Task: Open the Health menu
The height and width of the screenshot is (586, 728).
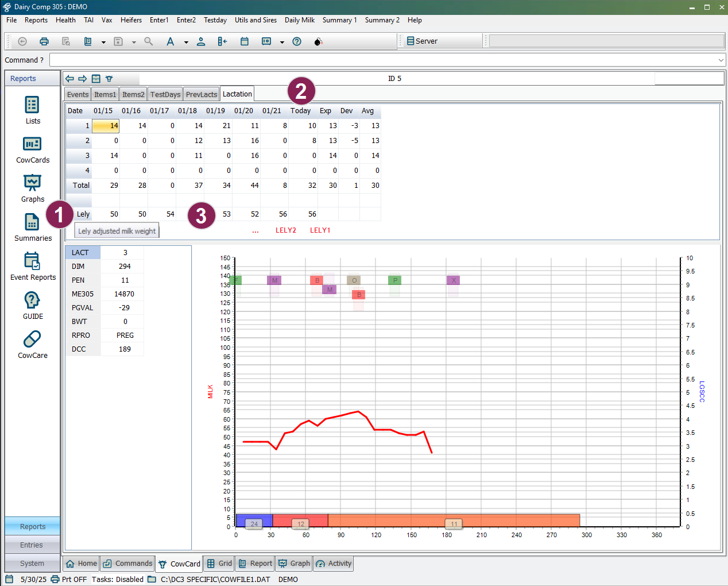Action: tap(65, 20)
